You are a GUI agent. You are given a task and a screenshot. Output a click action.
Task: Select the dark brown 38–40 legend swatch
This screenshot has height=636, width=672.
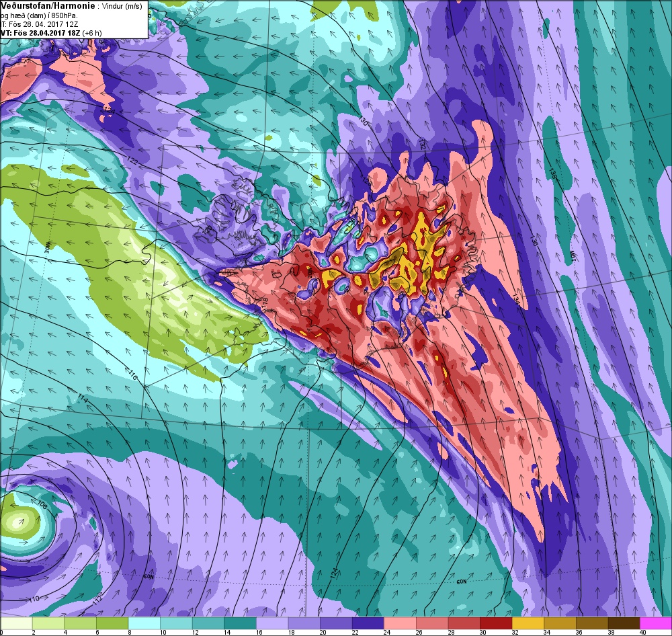[x=624, y=623]
